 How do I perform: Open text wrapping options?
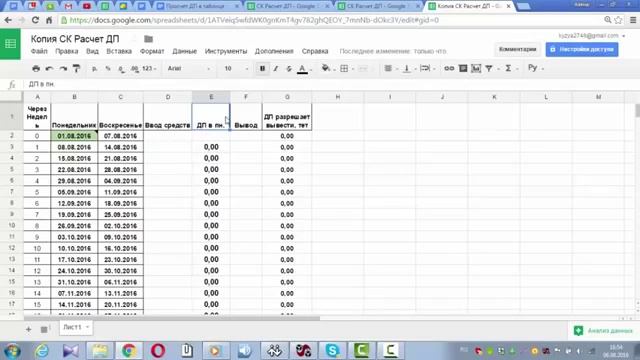point(424,69)
